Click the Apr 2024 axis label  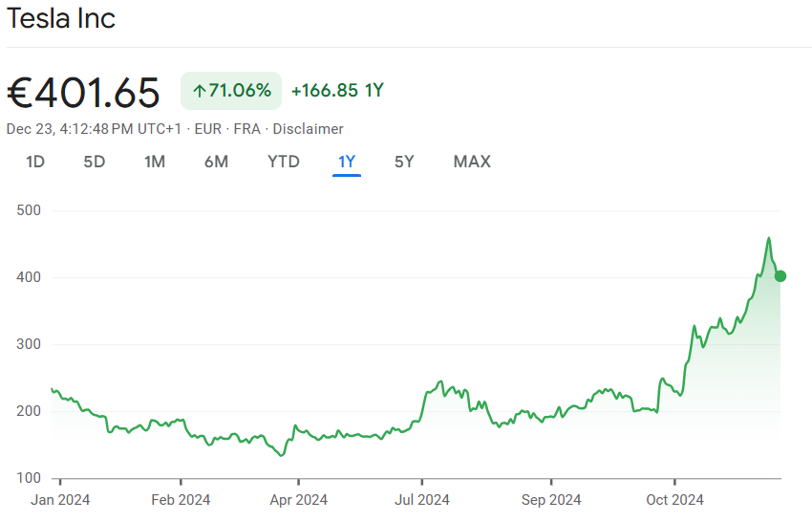click(299, 500)
